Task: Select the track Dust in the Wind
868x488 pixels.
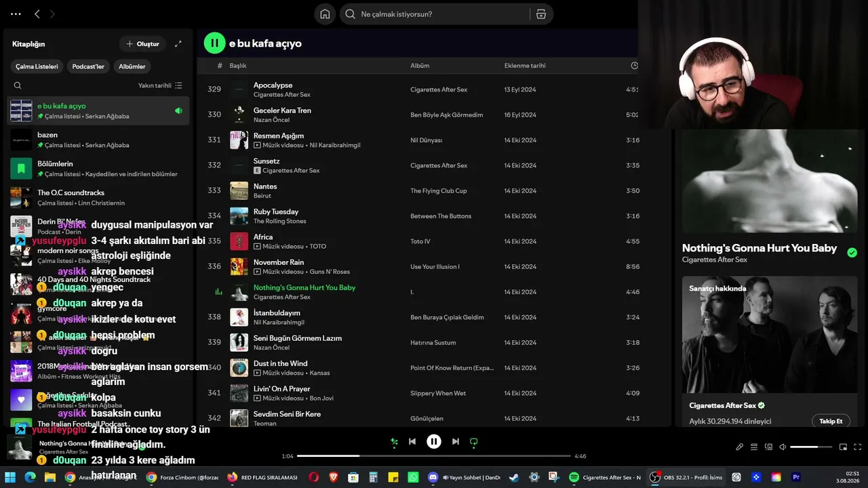Action: point(281,363)
